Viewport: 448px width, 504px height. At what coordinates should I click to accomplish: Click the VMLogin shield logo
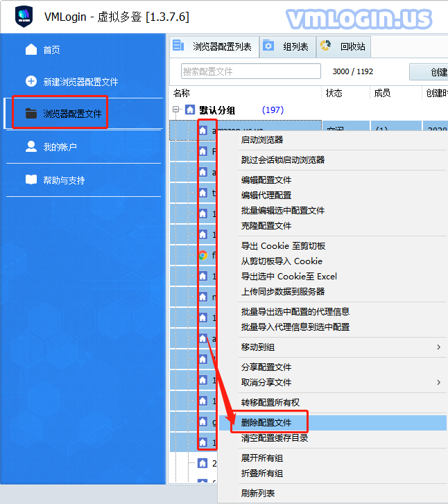coord(24,17)
